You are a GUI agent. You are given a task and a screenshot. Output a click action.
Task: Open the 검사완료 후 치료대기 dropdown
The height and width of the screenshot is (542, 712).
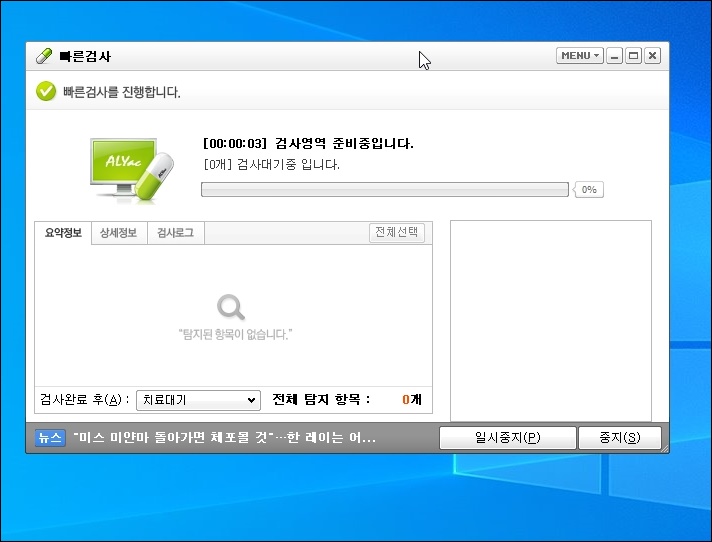pos(198,400)
